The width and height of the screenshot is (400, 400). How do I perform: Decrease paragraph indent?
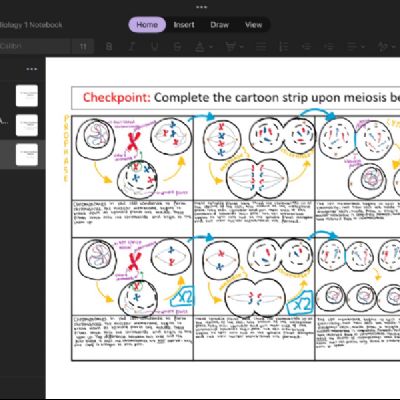coord(307,46)
